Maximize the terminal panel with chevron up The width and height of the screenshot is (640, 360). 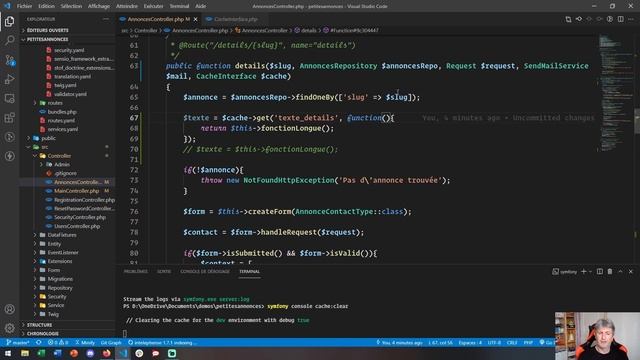pyautogui.click(x=620, y=271)
